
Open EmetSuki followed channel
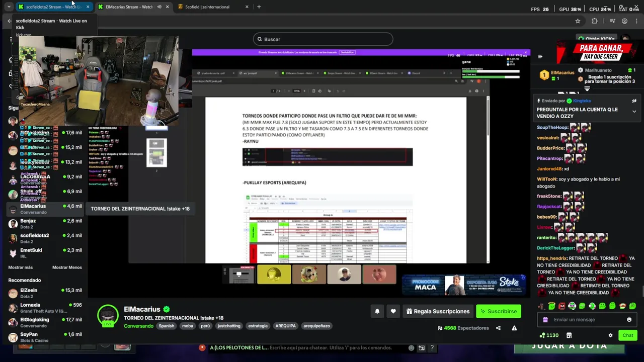pyautogui.click(x=44, y=253)
